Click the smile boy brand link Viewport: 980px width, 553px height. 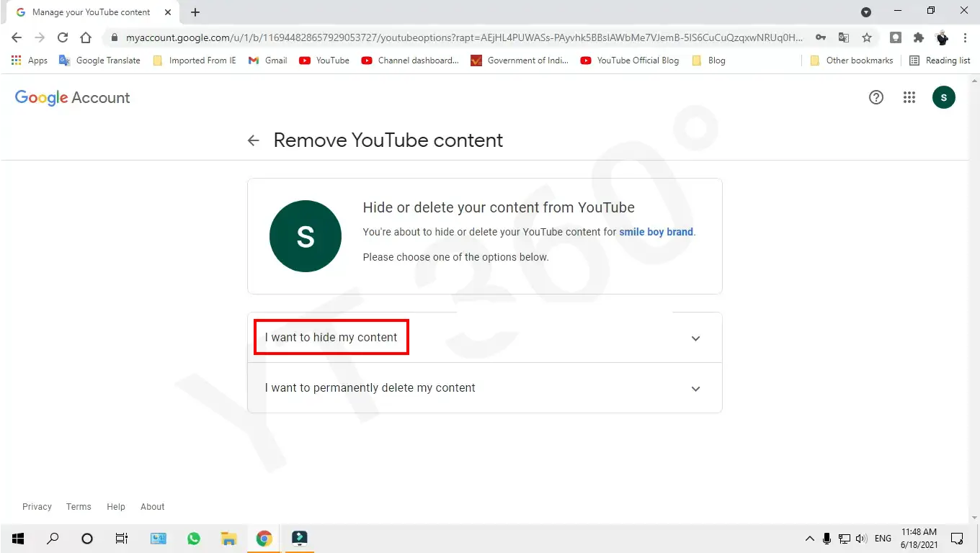[x=656, y=232]
